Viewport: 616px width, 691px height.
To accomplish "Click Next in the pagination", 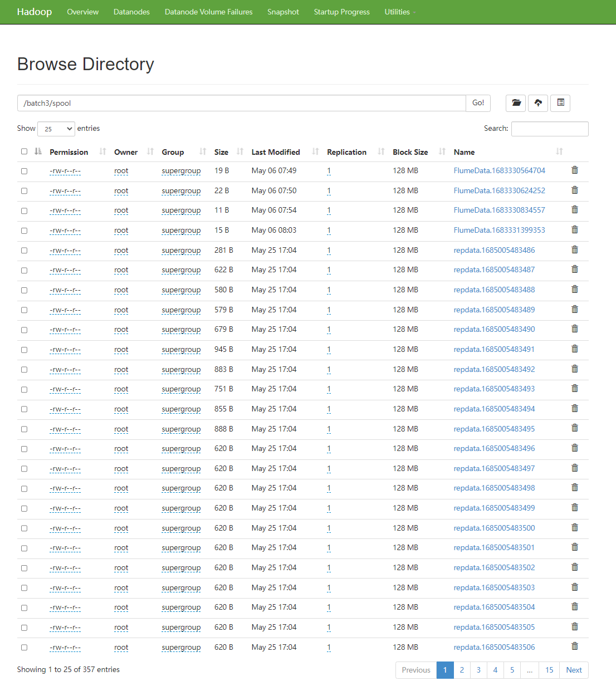I will tap(574, 670).
